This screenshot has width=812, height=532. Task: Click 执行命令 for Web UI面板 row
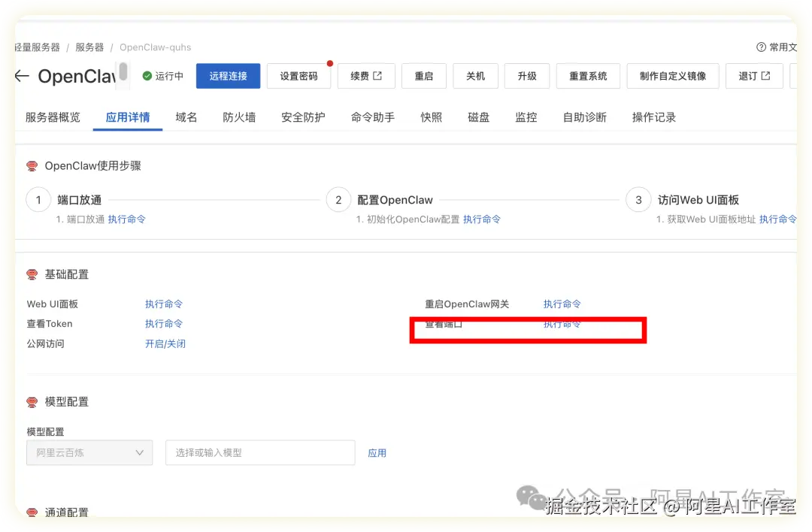pos(164,304)
